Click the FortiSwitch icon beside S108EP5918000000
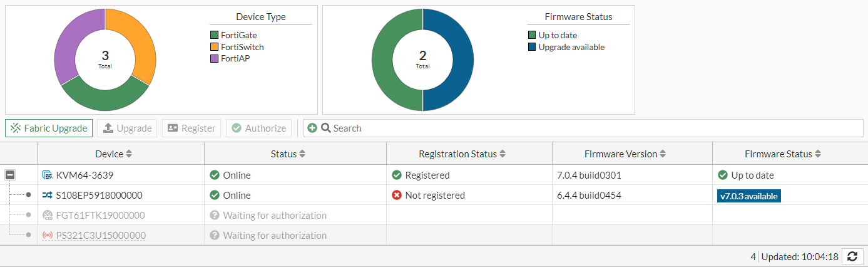This screenshot has width=868, height=267. [x=48, y=196]
